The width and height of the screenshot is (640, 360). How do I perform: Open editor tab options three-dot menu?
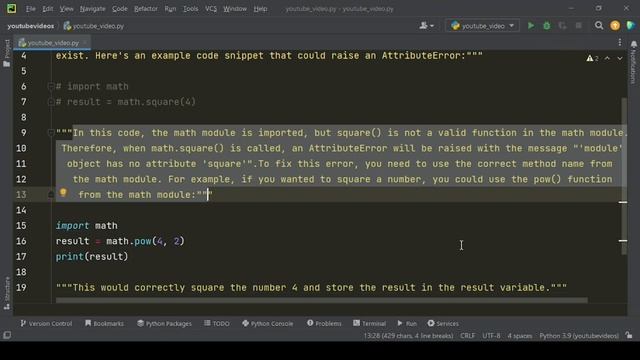pos(620,42)
